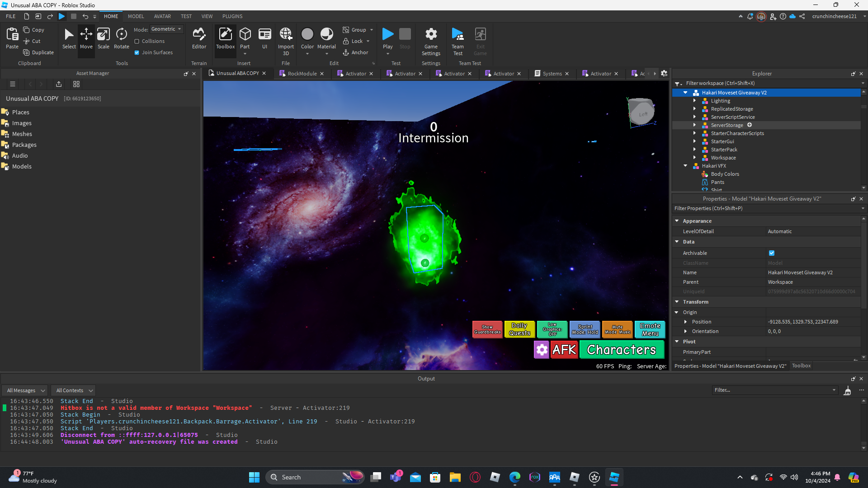Toggle Low Graphics OFF button
The width and height of the screenshot is (868, 488).
pos(552,329)
